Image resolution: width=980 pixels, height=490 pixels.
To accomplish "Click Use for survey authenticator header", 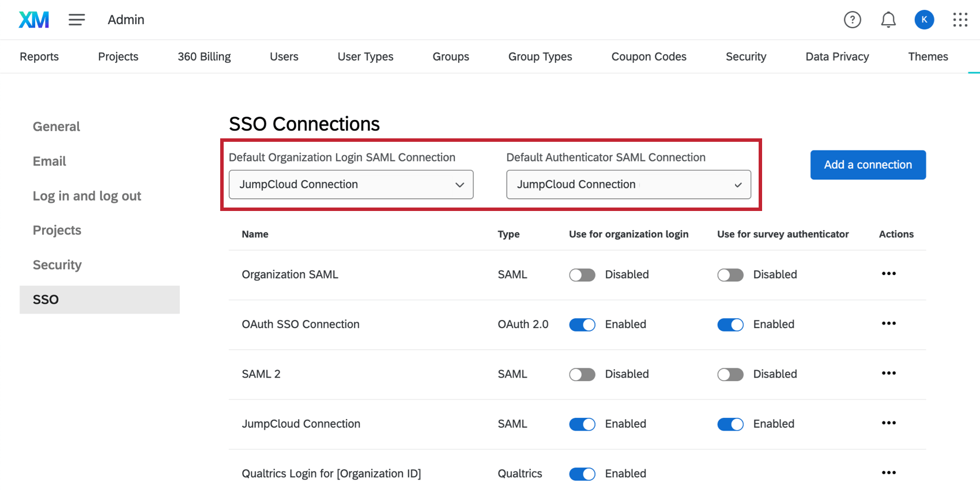I will [x=783, y=234].
